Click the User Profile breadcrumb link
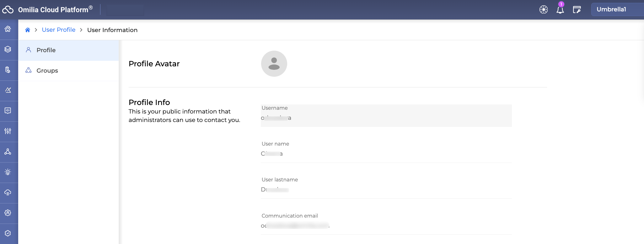644x244 pixels. 59,30
